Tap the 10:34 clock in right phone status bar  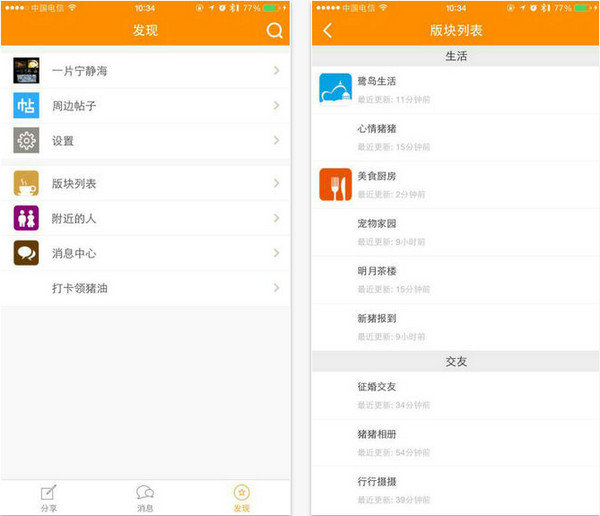[x=456, y=8]
